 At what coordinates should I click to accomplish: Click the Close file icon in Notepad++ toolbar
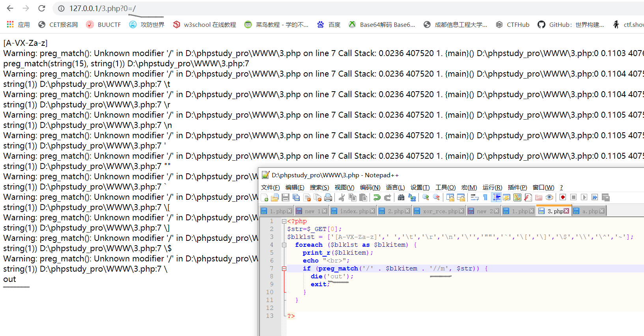click(x=307, y=197)
